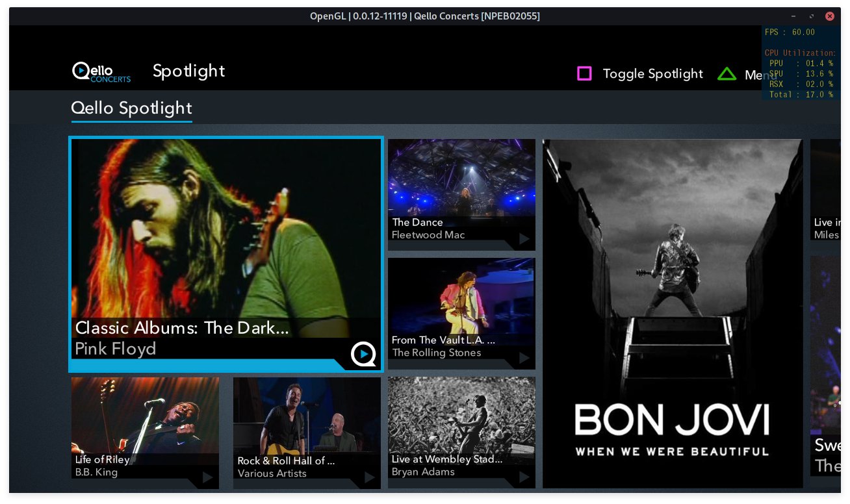
Task: Click the 'Bryan Adams' artist text
Action: click(423, 472)
